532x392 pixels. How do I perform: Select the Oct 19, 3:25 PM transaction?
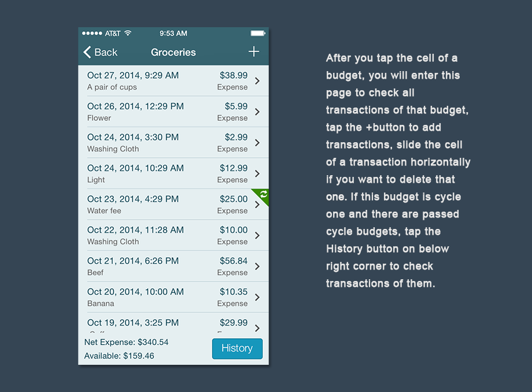pyautogui.click(x=168, y=324)
